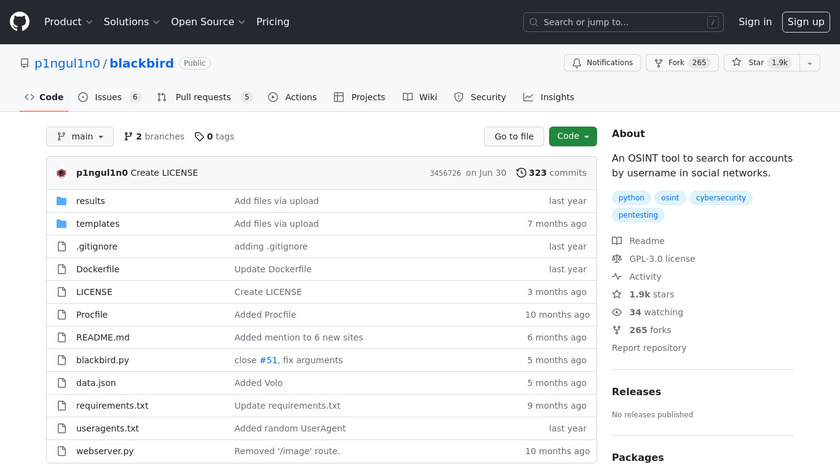Click the templates folder icon
The width and height of the screenshot is (840, 472).
62,223
